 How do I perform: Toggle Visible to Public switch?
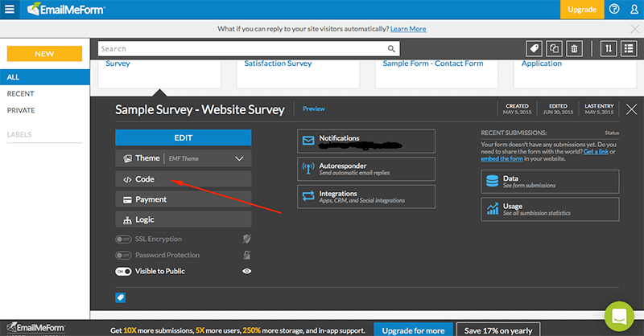tap(123, 271)
